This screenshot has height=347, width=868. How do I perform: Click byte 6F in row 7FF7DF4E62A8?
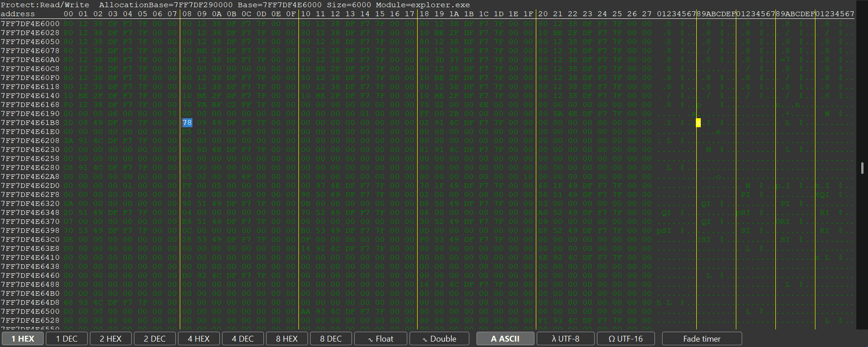click(x=246, y=176)
